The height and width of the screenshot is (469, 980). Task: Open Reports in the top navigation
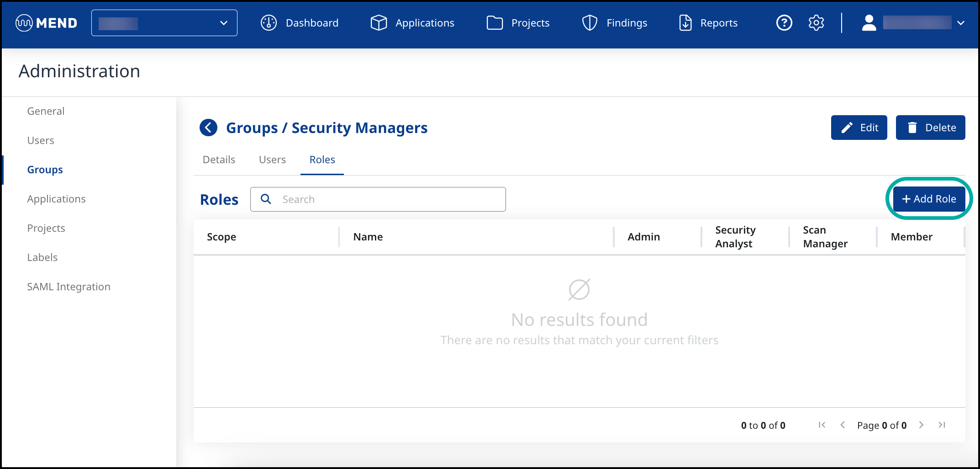click(x=708, y=23)
